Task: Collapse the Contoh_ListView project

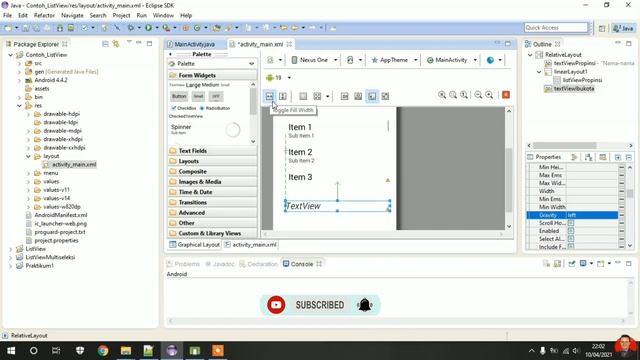Action: tap(11, 55)
